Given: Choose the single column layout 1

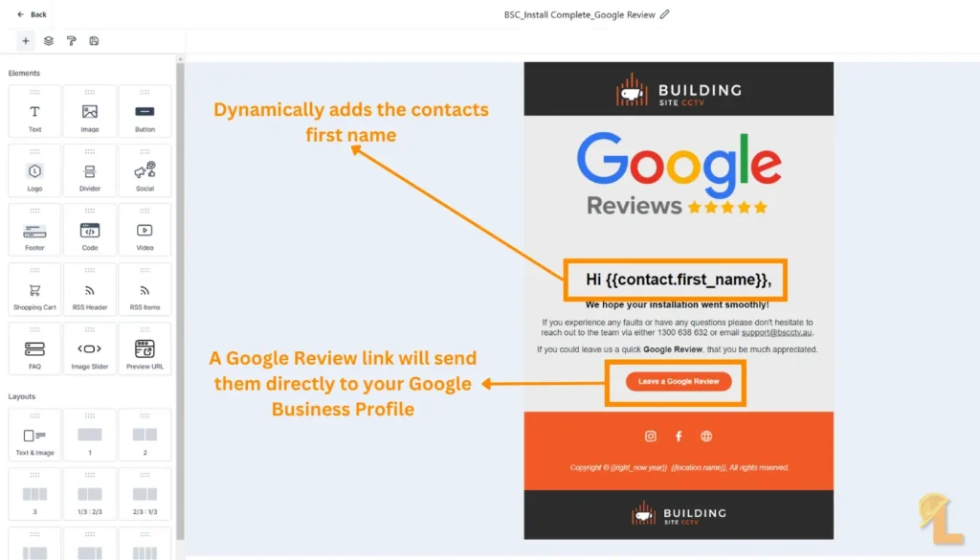Looking at the screenshot, I should pyautogui.click(x=90, y=435).
